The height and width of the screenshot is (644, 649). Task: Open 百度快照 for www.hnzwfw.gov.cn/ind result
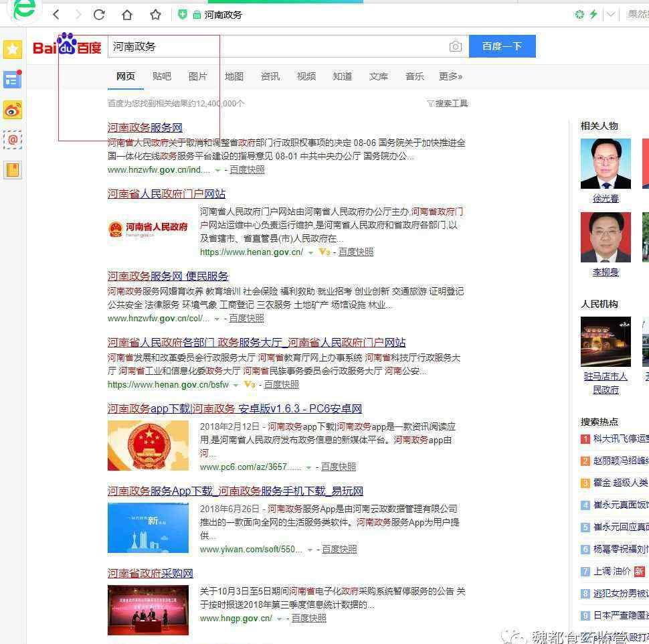click(x=247, y=170)
